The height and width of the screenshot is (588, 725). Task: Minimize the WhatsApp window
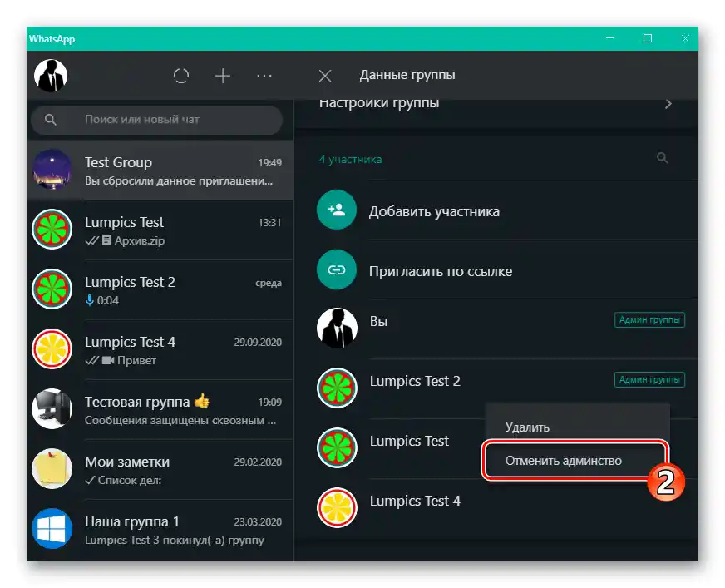(610, 38)
